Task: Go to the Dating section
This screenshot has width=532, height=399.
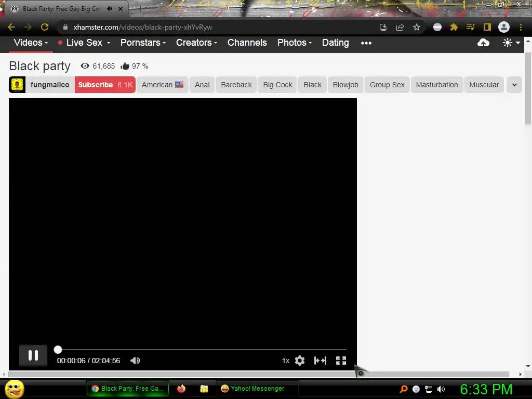Action: [x=335, y=43]
